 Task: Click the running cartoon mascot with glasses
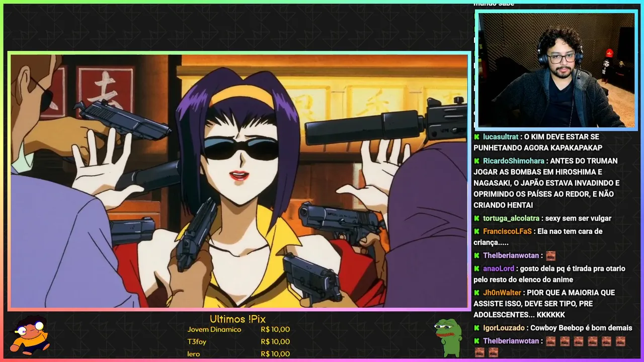pyautogui.click(x=30, y=334)
